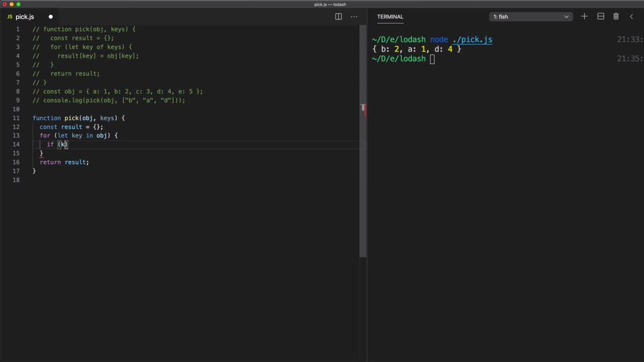Click line number 11 in the gutter

[x=16, y=118]
